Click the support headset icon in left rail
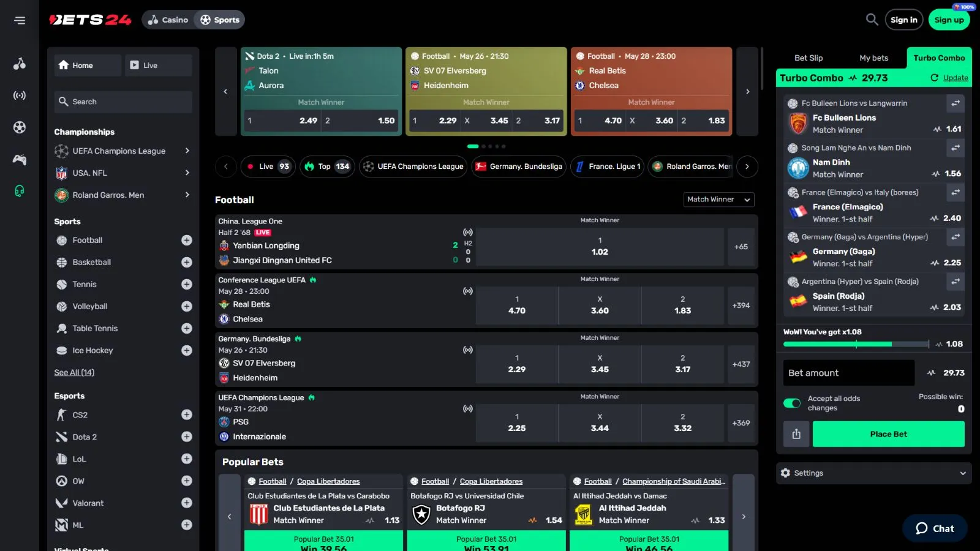This screenshot has height=551, width=980. (20, 191)
